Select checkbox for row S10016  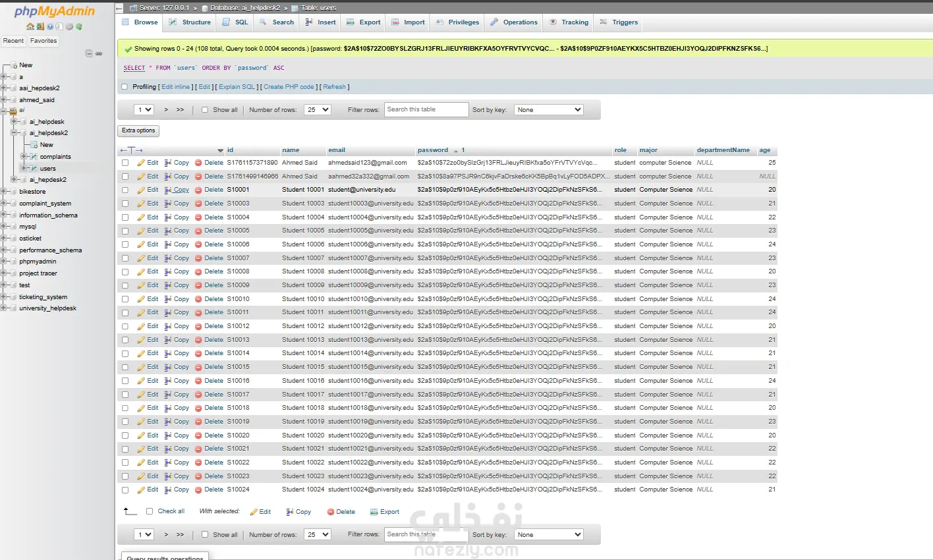point(125,381)
